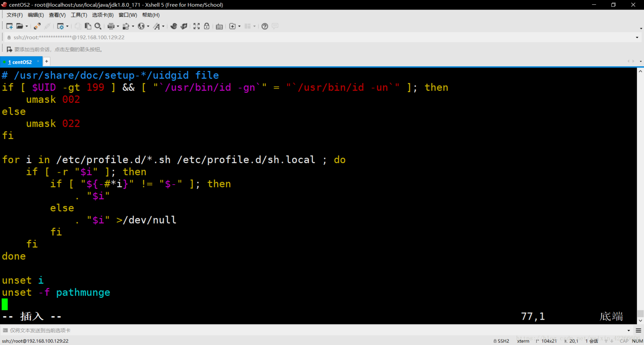Click the add current session arrow icon

[10, 49]
